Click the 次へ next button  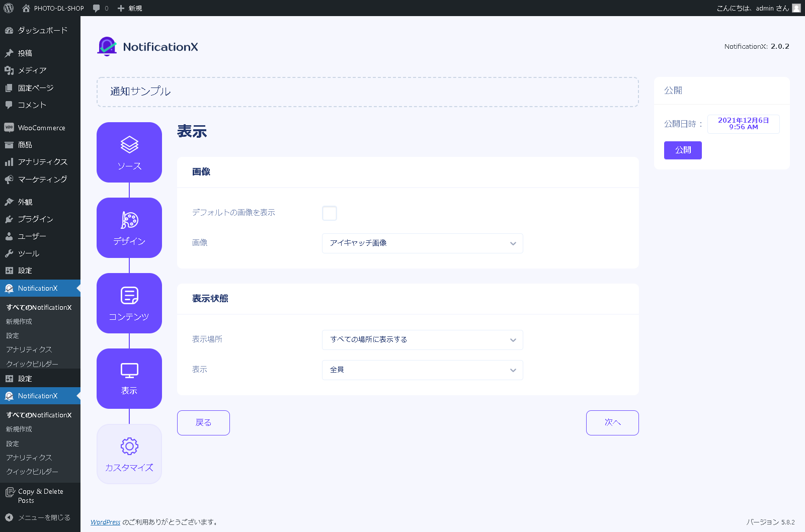click(x=612, y=423)
